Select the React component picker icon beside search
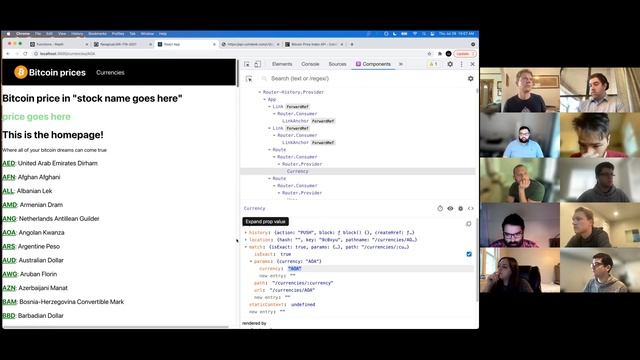640x360 pixels. [x=249, y=78]
